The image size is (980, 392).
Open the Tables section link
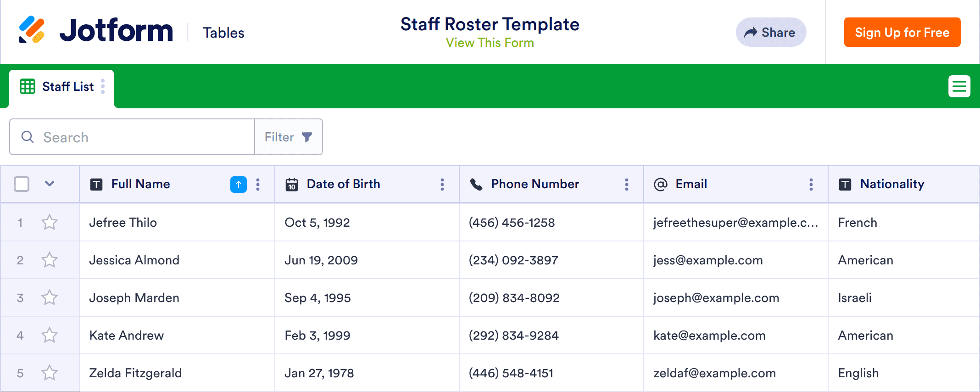point(223,33)
